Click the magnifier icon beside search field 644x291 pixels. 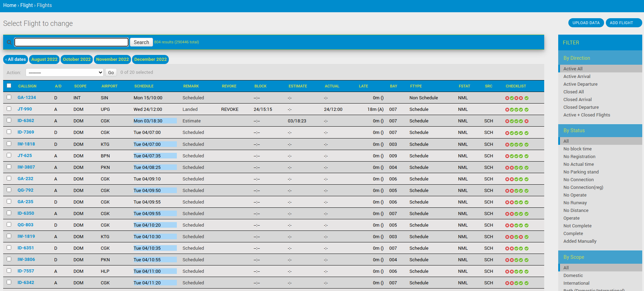pyautogui.click(x=9, y=42)
